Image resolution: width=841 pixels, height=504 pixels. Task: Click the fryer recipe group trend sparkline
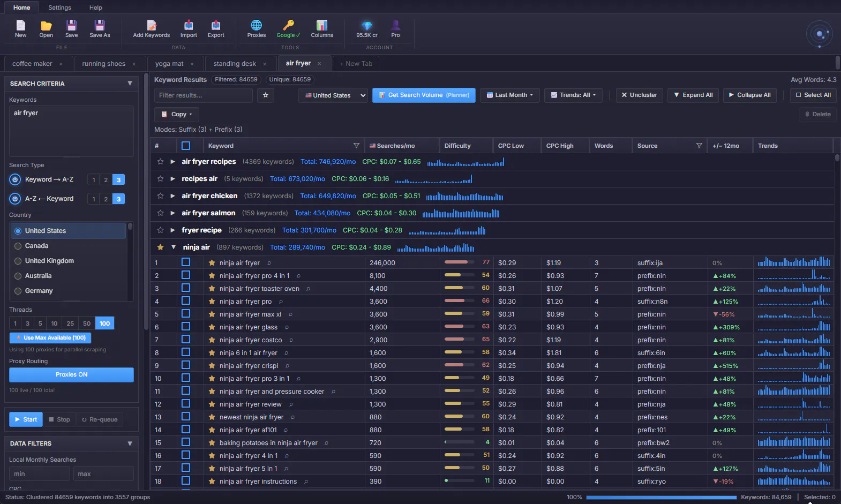(447, 230)
